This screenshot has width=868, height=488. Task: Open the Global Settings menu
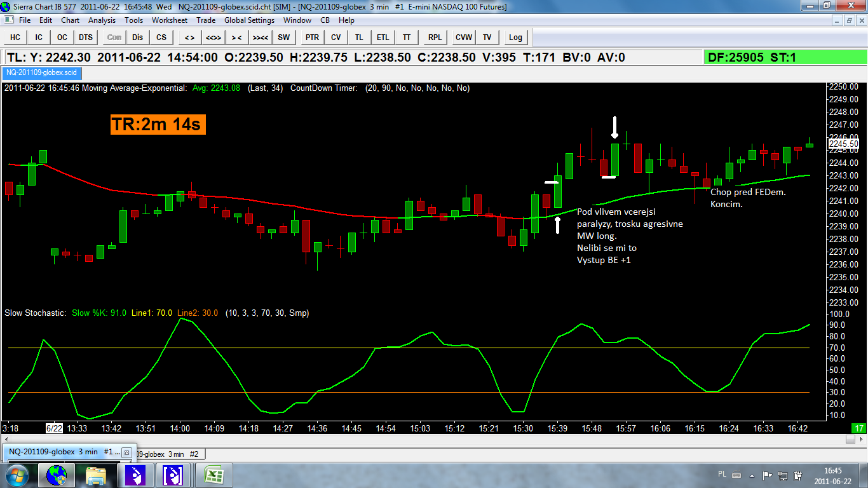click(249, 20)
